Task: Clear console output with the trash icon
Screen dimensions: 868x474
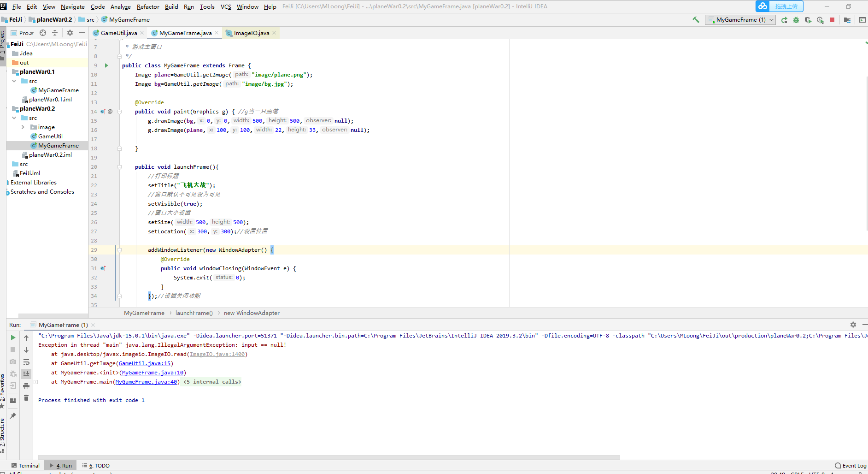Action: [26, 398]
